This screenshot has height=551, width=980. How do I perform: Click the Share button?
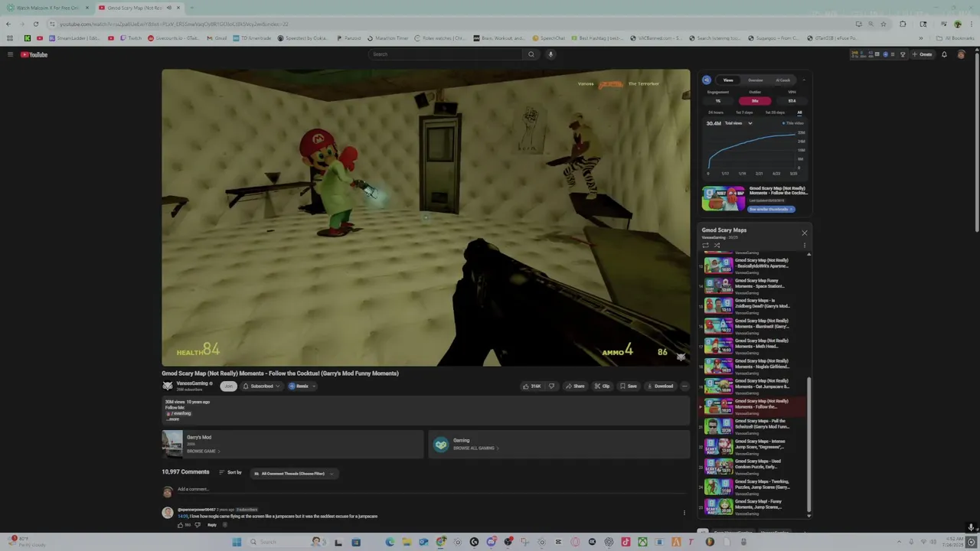[x=575, y=386]
